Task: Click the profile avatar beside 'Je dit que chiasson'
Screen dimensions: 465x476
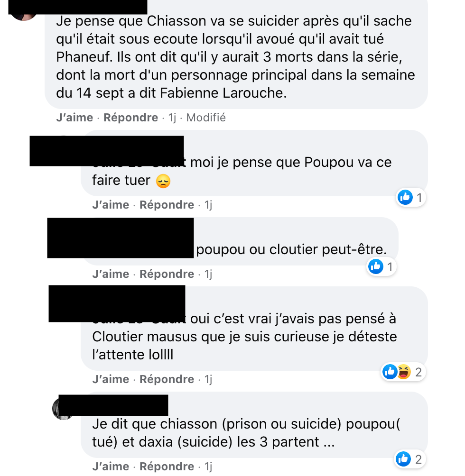Action: tap(63, 409)
